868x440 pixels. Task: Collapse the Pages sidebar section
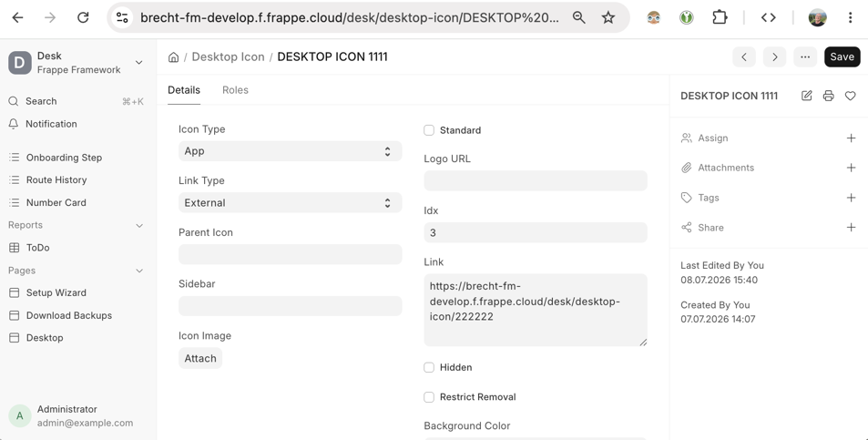(139, 271)
